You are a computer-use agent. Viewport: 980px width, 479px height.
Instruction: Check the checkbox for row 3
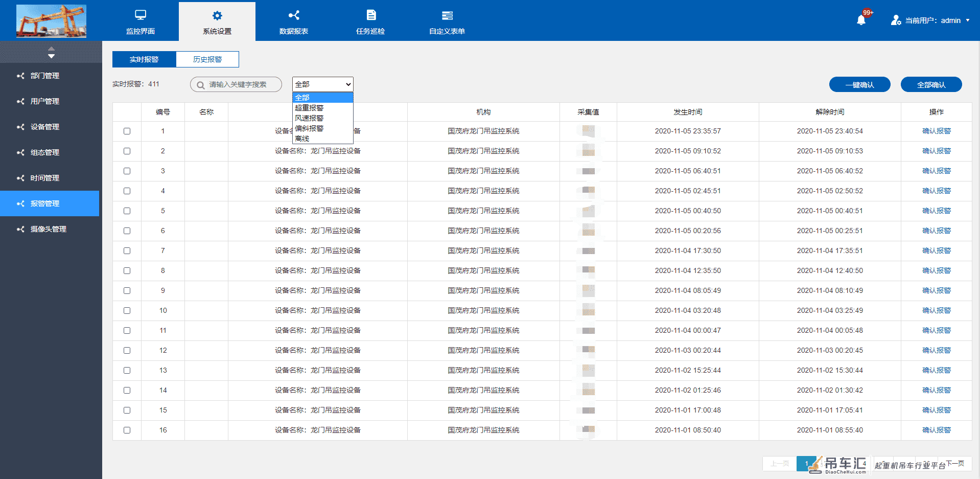127,171
